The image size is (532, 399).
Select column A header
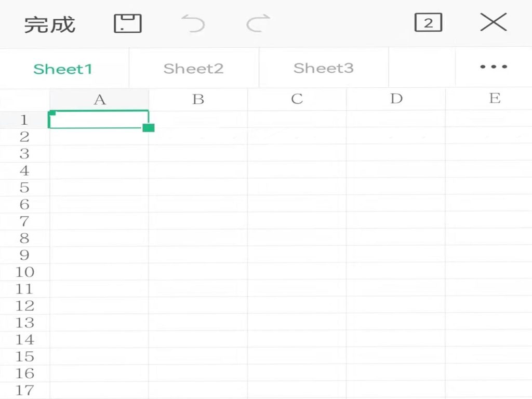pyautogui.click(x=99, y=99)
